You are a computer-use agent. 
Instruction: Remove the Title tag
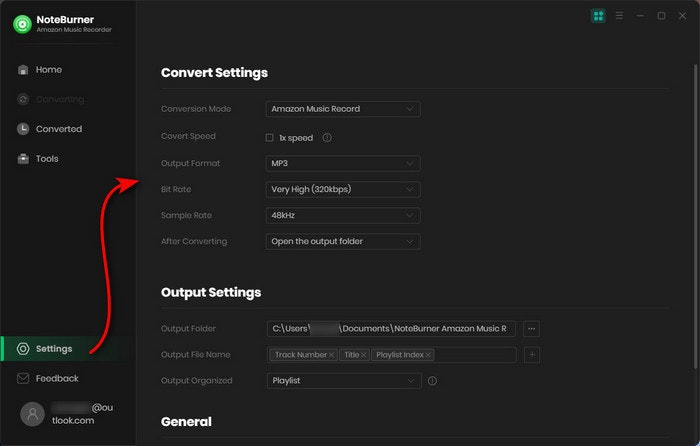click(x=363, y=355)
